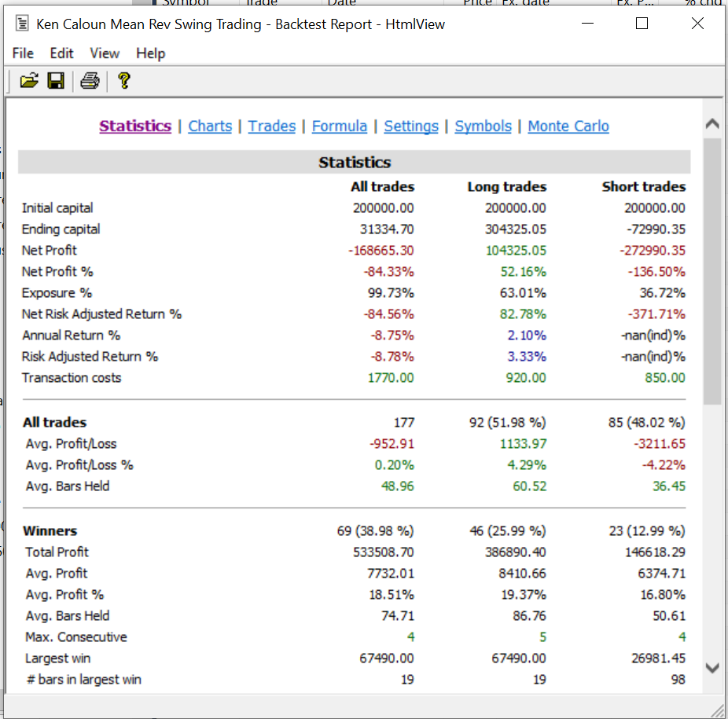Click the vertical scrollbar thumb
The image size is (728, 719).
point(712,271)
